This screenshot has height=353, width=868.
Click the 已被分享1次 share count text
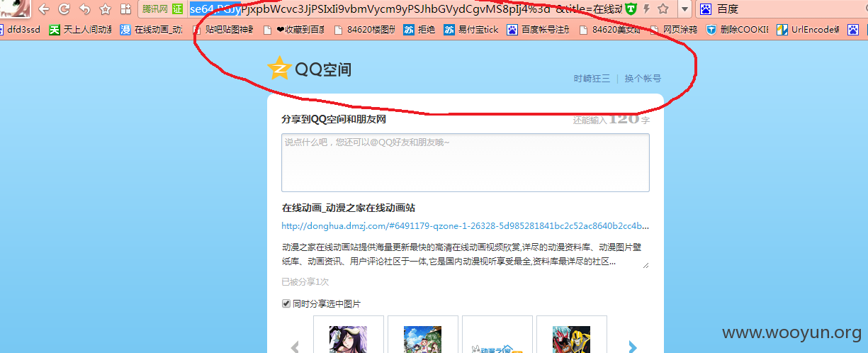pos(305,282)
